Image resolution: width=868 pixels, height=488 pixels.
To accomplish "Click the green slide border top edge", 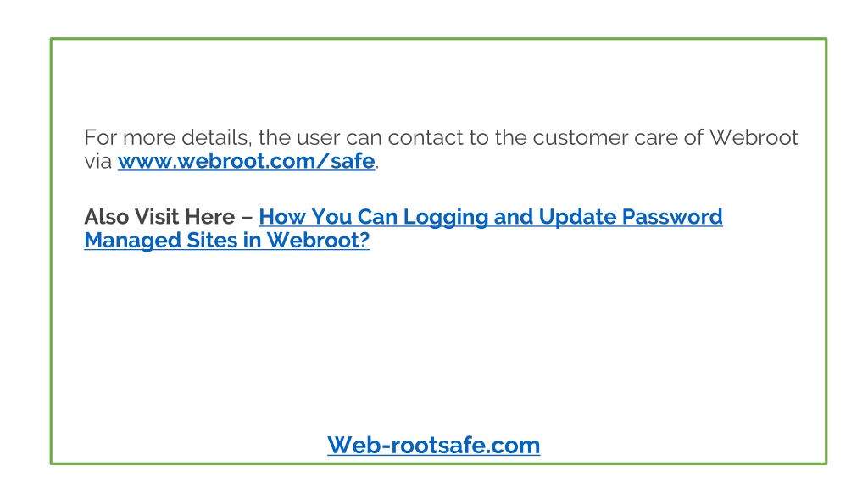I will pyautogui.click(x=438, y=39).
